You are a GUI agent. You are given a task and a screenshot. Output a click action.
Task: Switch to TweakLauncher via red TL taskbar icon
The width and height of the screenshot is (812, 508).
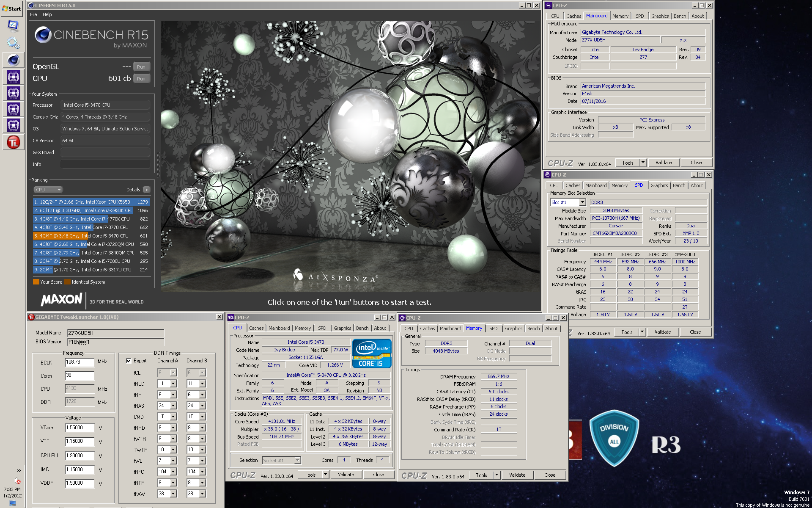(x=13, y=142)
